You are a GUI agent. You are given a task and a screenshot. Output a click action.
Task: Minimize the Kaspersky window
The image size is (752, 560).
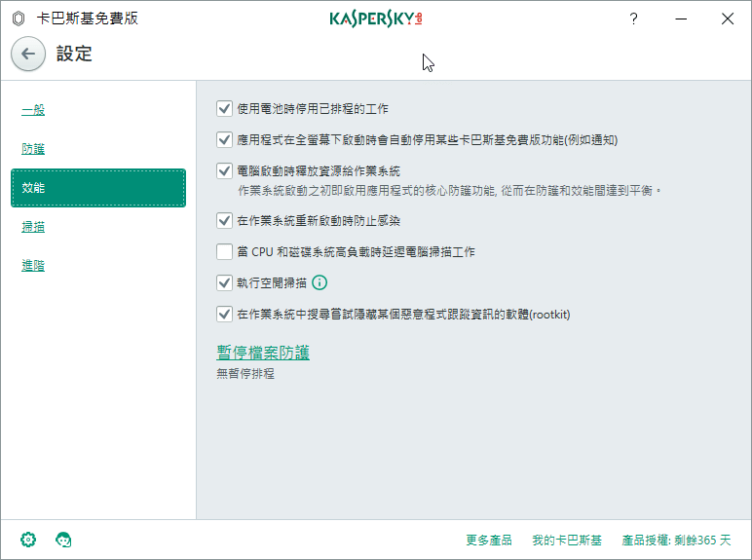point(680,19)
